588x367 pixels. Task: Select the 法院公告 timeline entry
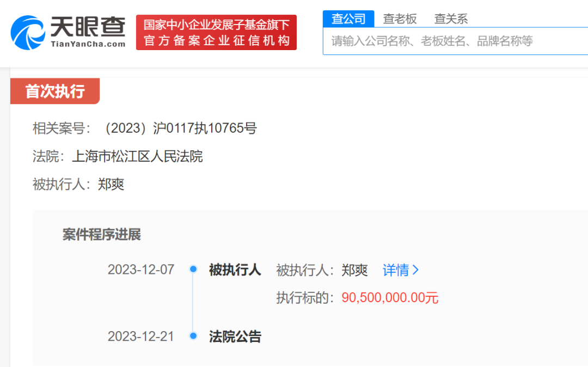[235, 337]
